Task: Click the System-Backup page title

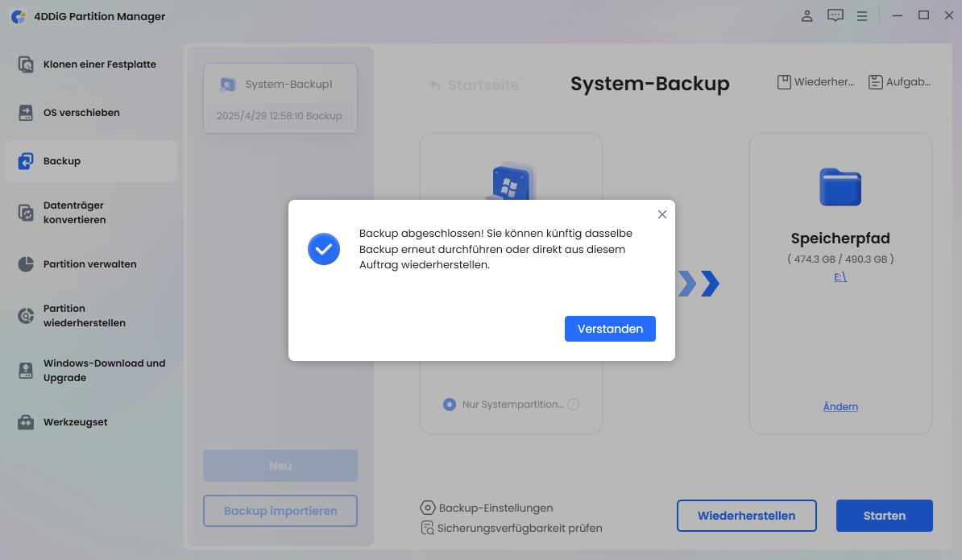Action: (x=650, y=84)
